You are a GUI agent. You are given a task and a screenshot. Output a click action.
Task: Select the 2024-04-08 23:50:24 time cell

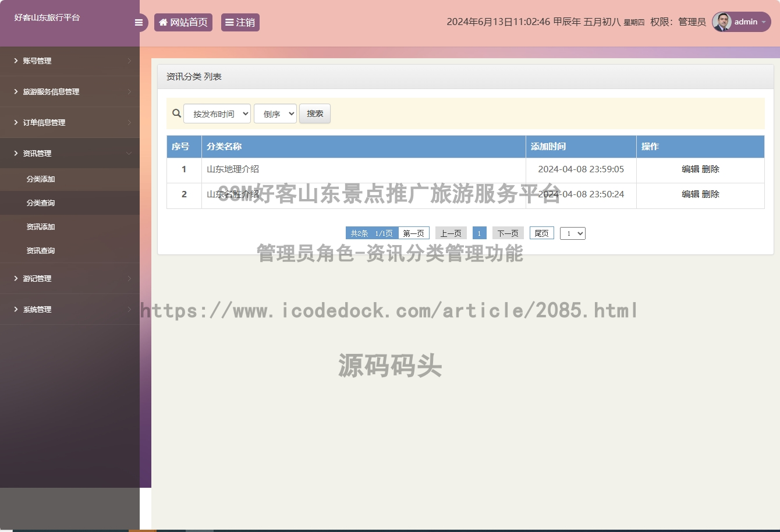[581, 194]
